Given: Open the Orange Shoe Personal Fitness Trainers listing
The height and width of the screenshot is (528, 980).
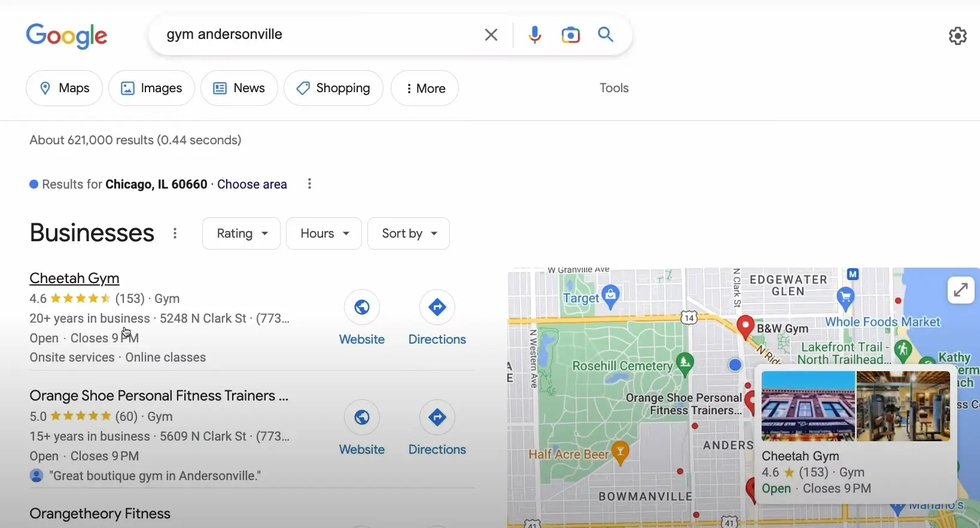Looking at the screenshot, I should click(159, 396).
